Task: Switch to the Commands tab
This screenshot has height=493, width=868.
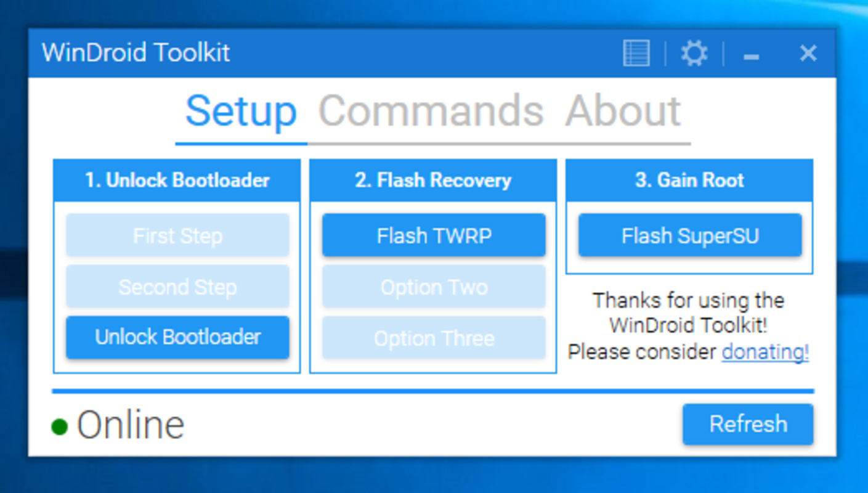Action: tap(431, 112)
